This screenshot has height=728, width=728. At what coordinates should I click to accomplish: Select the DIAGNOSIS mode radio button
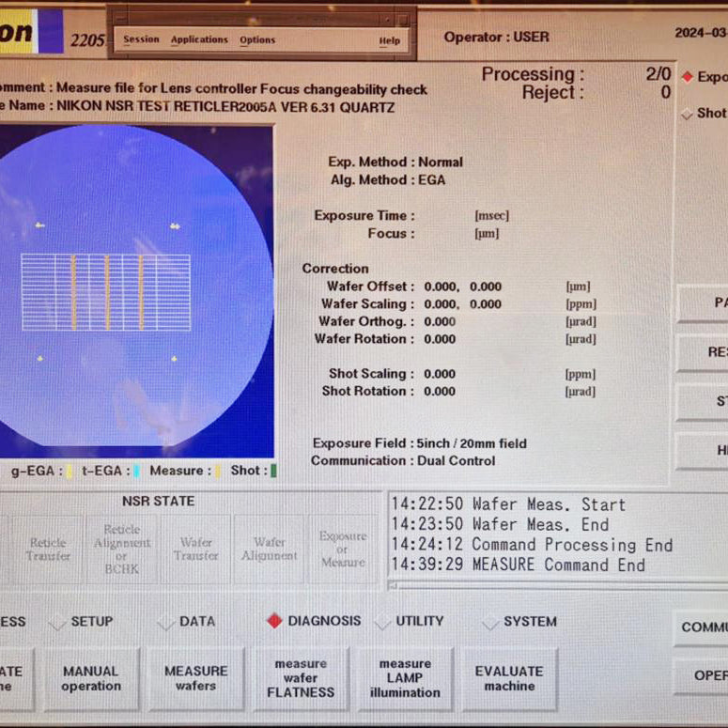click(274, 621)
